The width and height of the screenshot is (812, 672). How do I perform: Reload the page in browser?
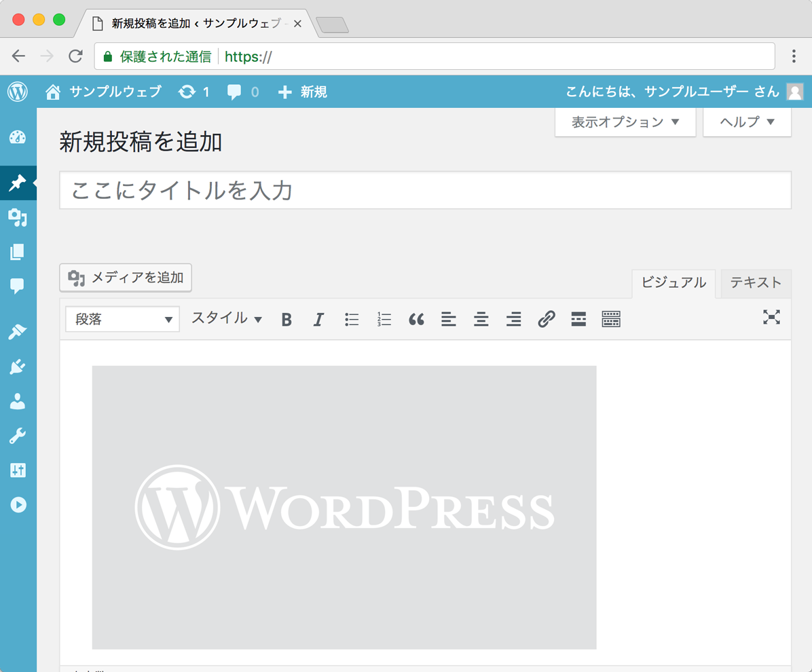coord(75,56)
